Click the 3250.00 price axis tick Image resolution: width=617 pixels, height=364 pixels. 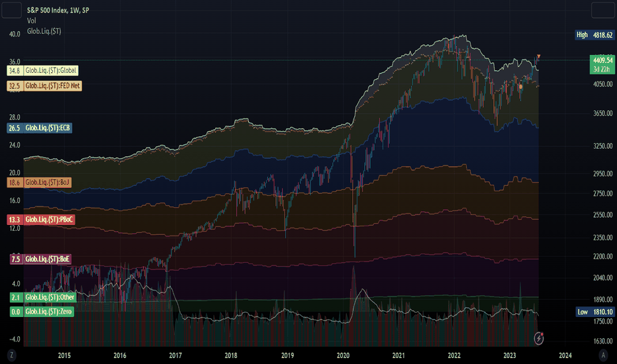pos(603,146)
